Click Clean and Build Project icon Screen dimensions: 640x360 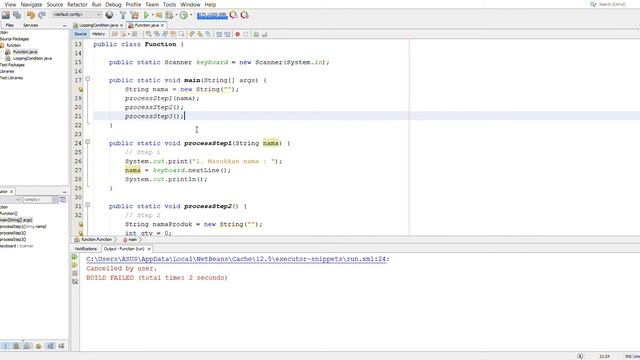tap(134, 15)
